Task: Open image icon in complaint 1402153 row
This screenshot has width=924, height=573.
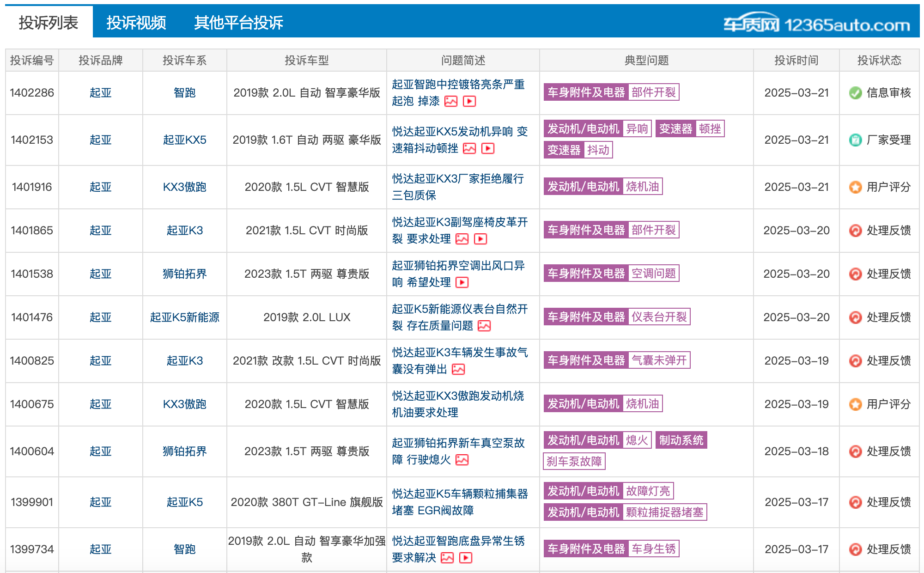Action: tap(469, 148)
